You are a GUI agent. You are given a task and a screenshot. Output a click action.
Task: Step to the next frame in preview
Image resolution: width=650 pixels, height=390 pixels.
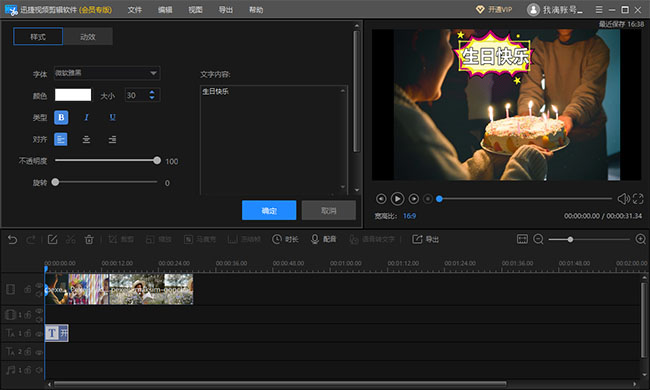(413, 199)
